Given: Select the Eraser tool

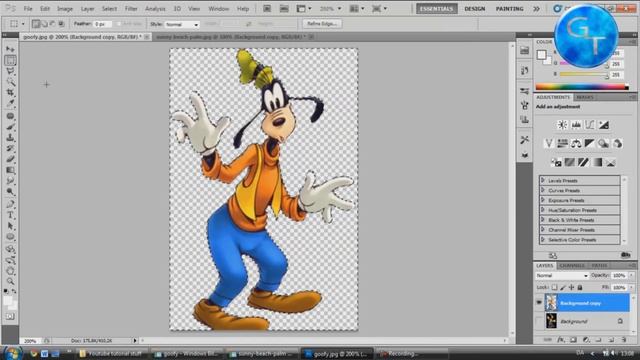Looking at the screenshot, I should pyautogui.click(x=10, y=159).
